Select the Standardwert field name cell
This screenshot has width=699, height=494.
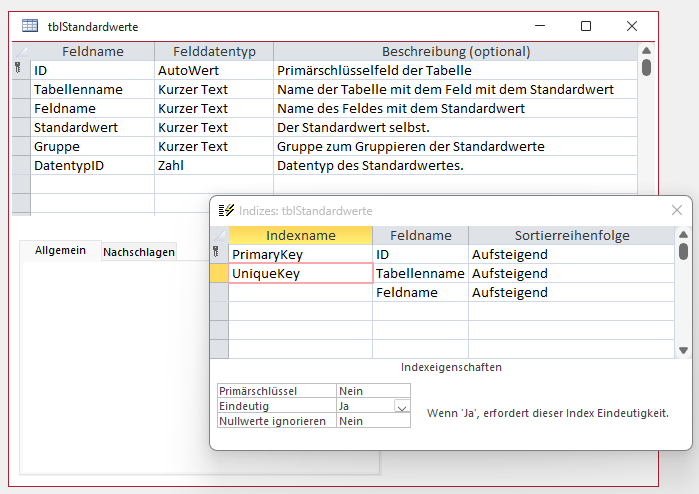(x=93, y=128)
